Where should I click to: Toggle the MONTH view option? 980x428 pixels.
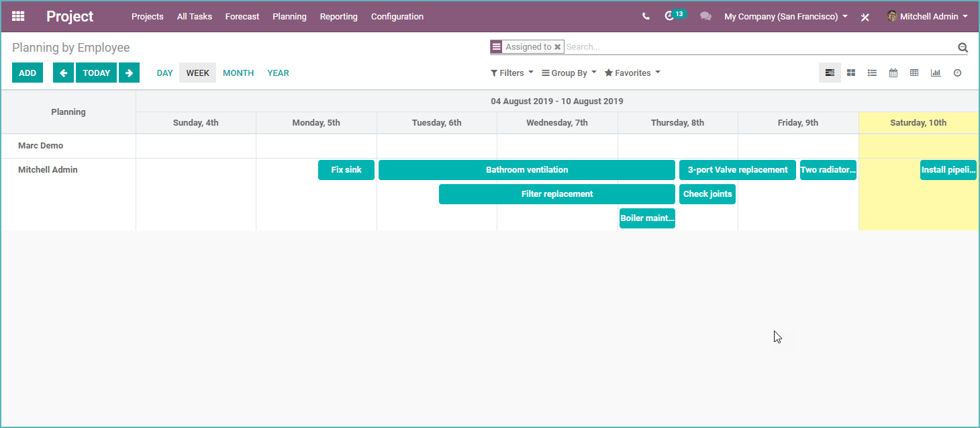(238, 73)
